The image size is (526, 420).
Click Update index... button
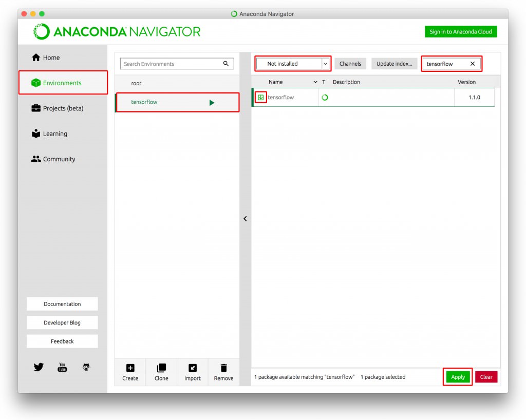coord(394,64)
